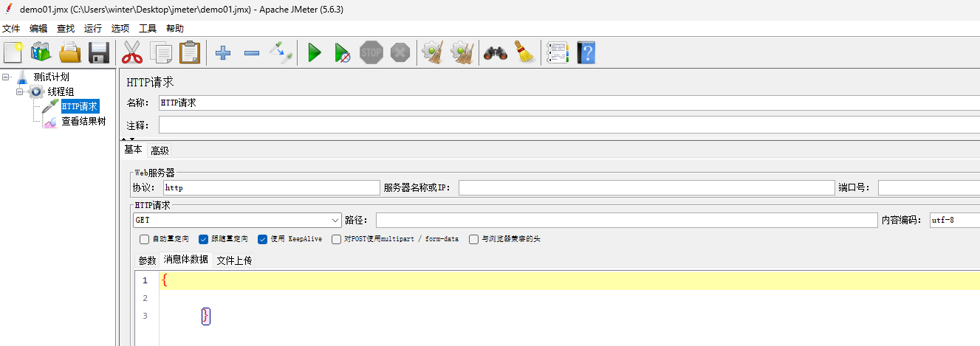The height and width of the screenshot is (346, 980).
Task: Enable 对POST使用multipart / form-data checkbox
Action: [x=337, y=239]
